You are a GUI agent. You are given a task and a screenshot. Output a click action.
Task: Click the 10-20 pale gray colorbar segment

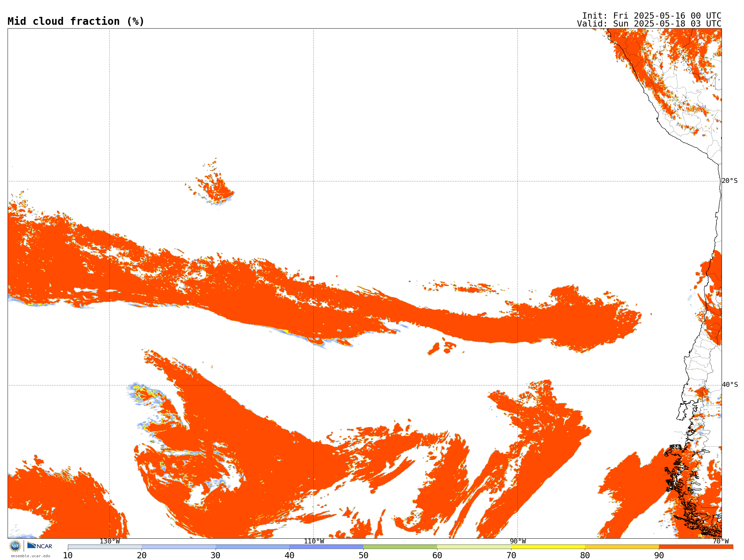pos(105,547)
